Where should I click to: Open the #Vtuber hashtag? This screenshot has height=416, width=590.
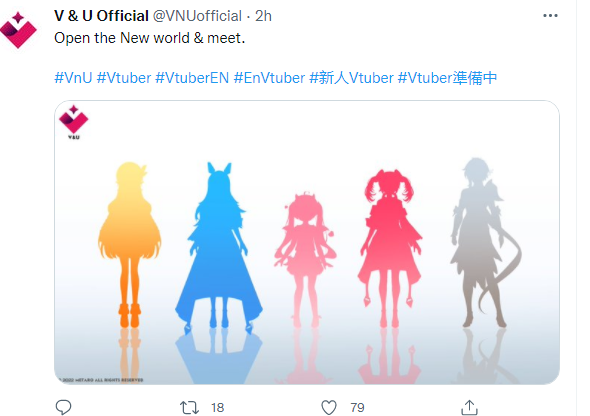124,78
